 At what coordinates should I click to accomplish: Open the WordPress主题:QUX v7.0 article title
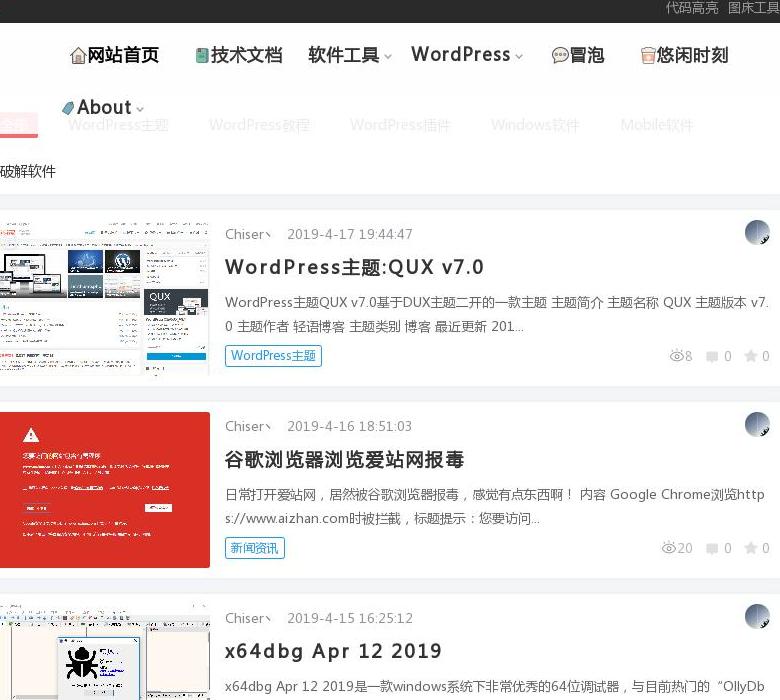(354, 267)
